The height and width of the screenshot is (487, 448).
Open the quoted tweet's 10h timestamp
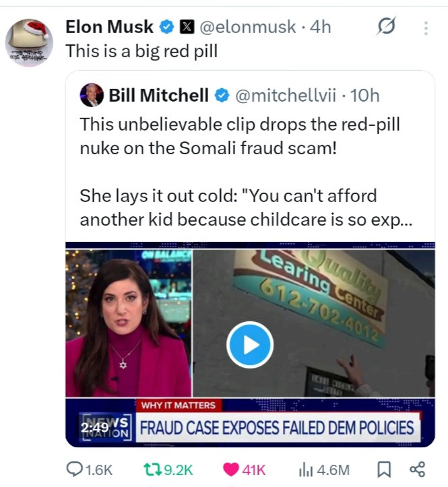click(365, 96)
